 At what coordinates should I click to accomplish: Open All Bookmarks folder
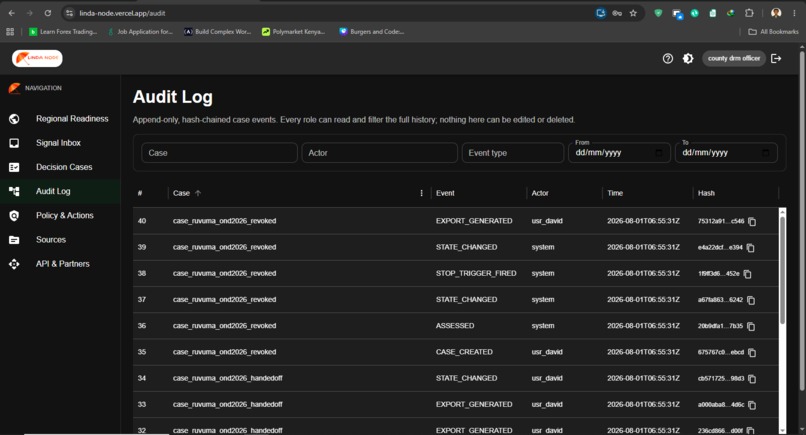773,32
